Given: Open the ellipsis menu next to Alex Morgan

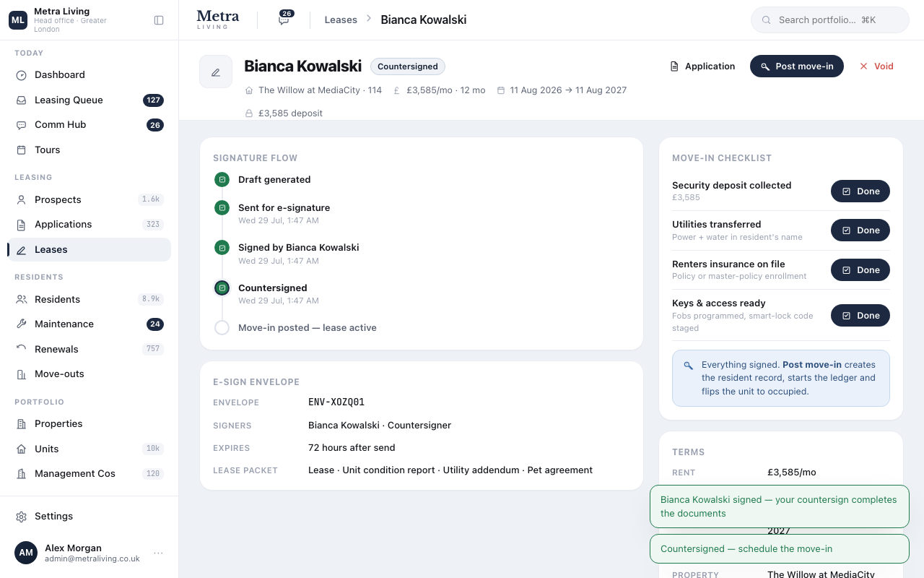Looking at the screenshot, I should click(x=158, y=553).
